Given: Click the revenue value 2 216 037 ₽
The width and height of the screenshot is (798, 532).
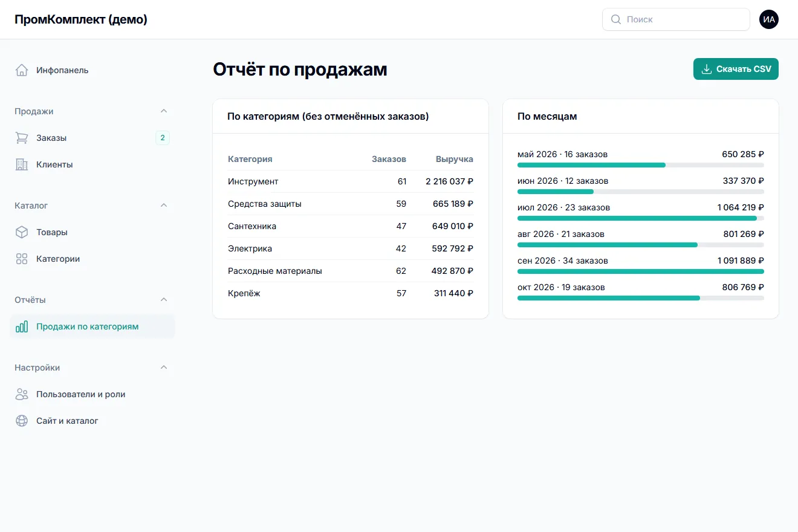Looking at the screenshot, I should pos(449,181).
